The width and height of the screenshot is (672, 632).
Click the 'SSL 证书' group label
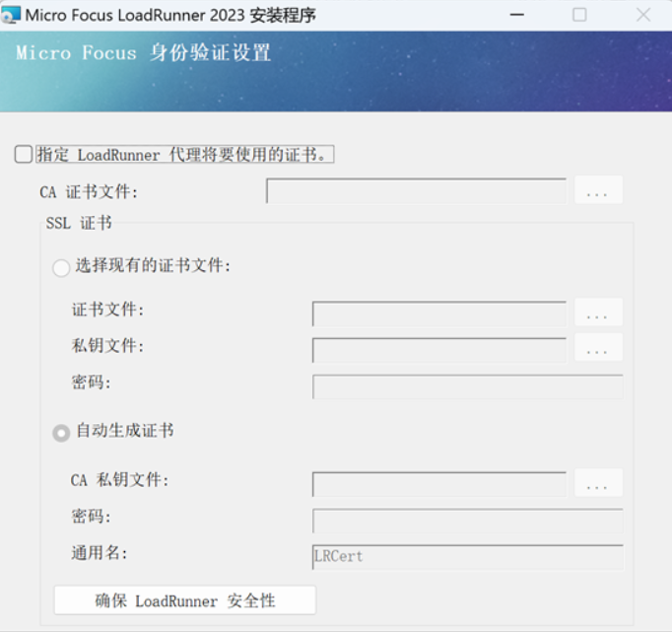tap(79, 223)
